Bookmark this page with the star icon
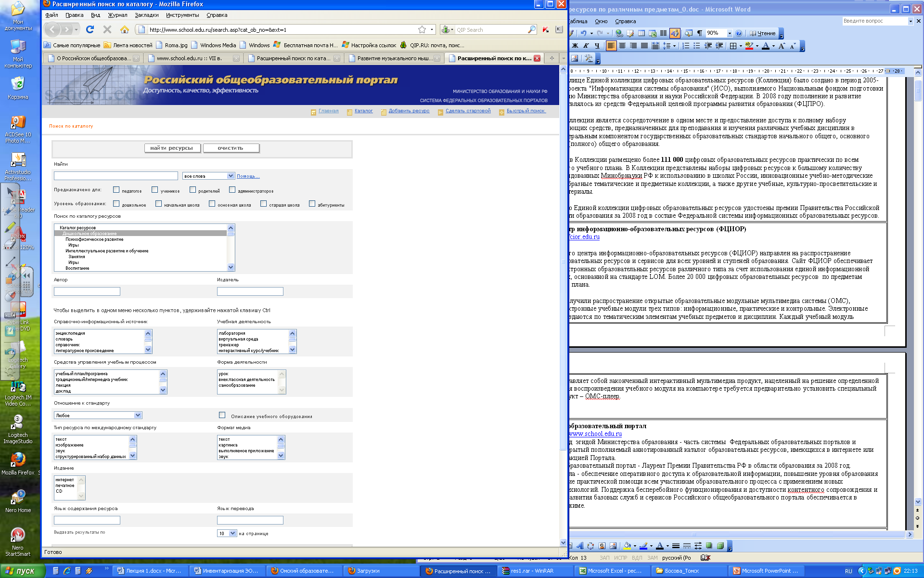Screen dimensions: 924x578 coord(422,29)
